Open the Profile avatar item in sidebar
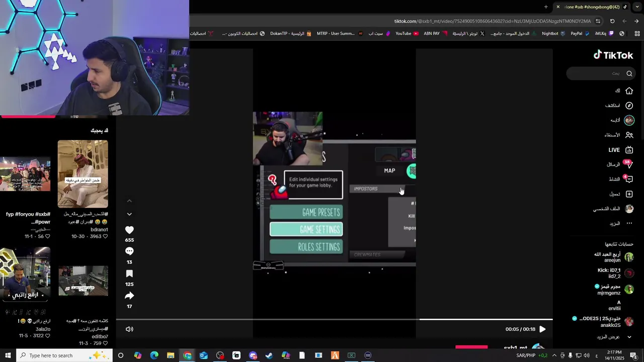This screenshot has height=362, width=644. pyautogui.click(x=629, y=209)
